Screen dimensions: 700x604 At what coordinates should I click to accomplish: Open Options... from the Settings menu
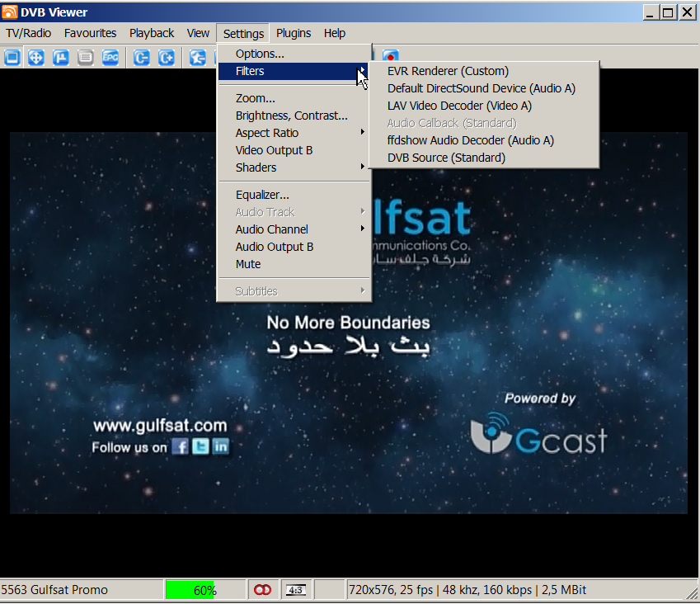pyautogui.click(x=260, y=54)
